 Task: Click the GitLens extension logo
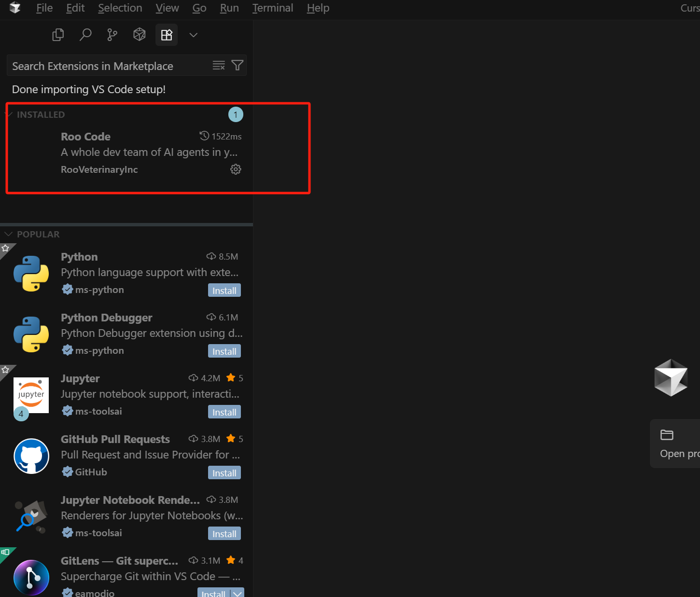(x=31, y=578)
